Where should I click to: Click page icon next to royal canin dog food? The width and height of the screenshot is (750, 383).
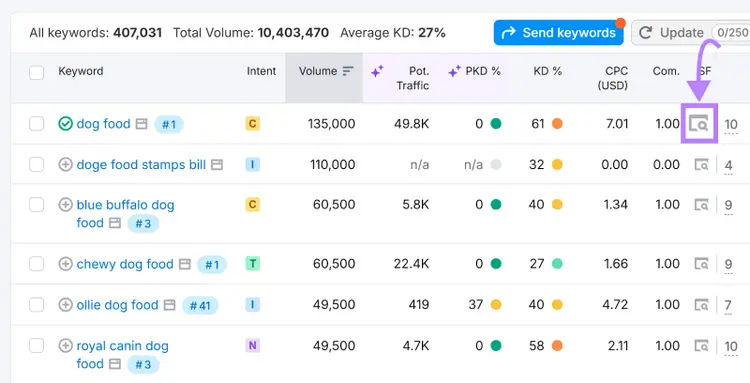(114, 364)
